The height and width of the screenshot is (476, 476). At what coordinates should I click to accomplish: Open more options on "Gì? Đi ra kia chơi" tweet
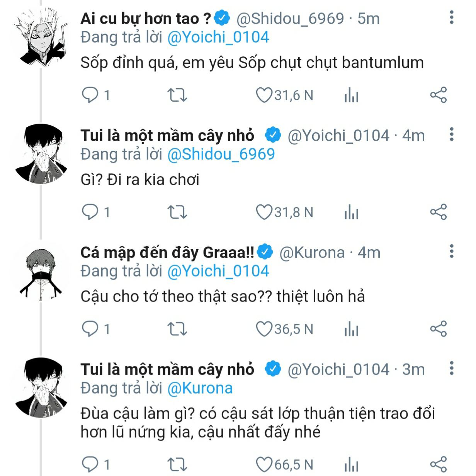(451, 135)
